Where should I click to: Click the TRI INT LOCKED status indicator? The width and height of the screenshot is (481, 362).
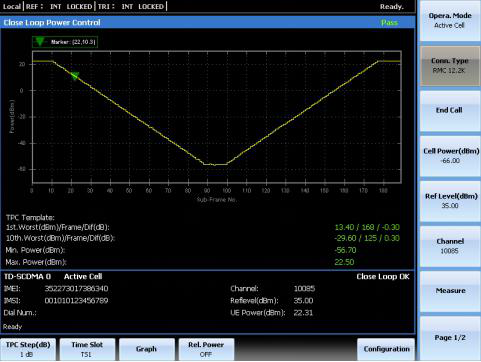131,6
